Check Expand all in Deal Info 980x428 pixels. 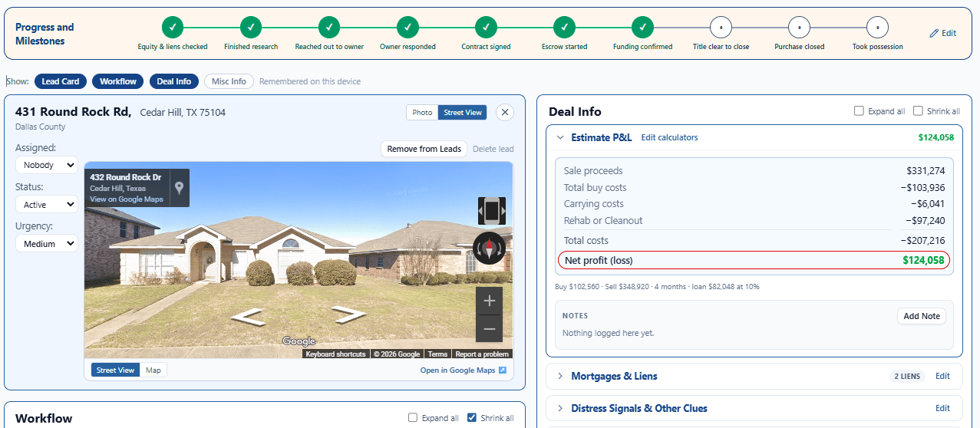(x=860, y=111)
